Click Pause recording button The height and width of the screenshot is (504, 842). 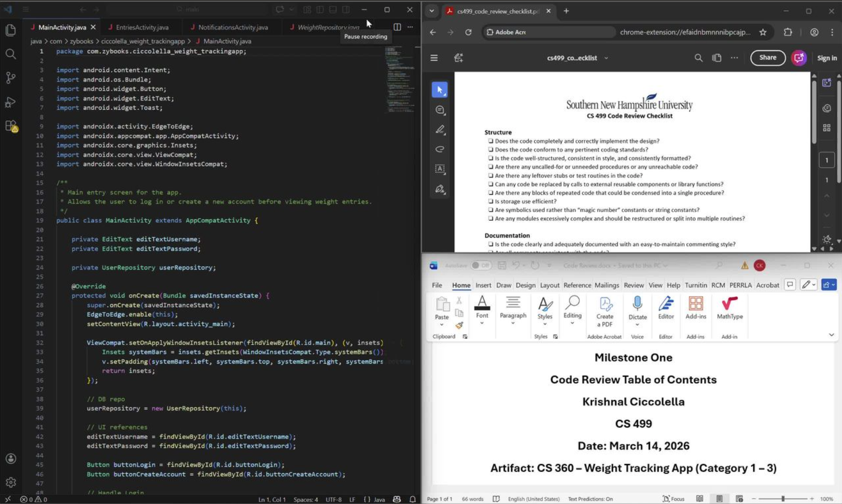click(366, 37)
